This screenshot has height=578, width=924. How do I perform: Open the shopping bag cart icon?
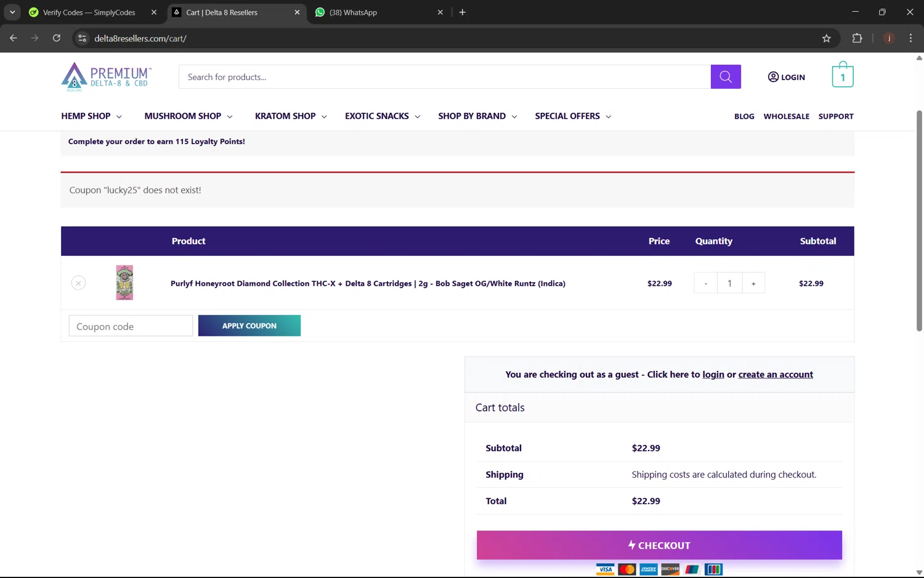pyautogui.click(x=843, y=75)
